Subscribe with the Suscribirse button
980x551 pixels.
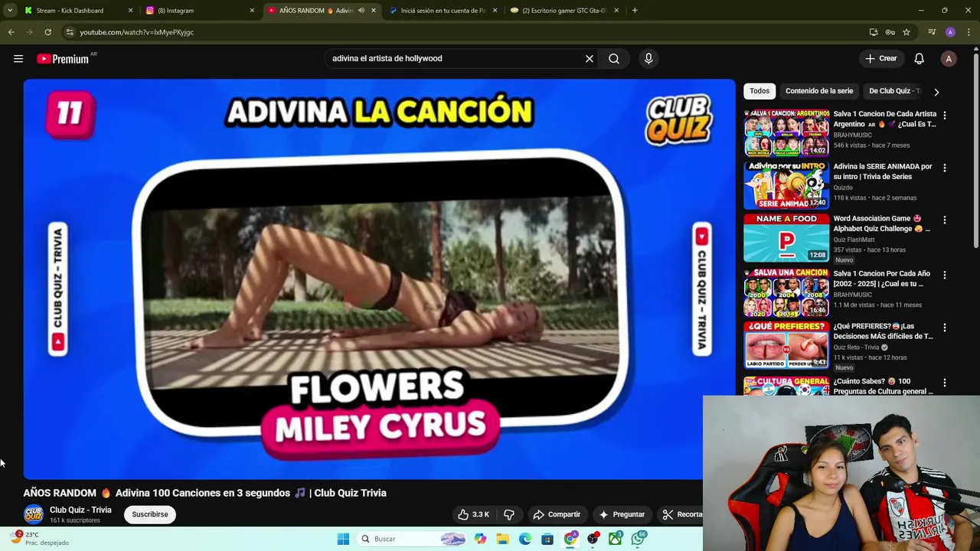150,514
